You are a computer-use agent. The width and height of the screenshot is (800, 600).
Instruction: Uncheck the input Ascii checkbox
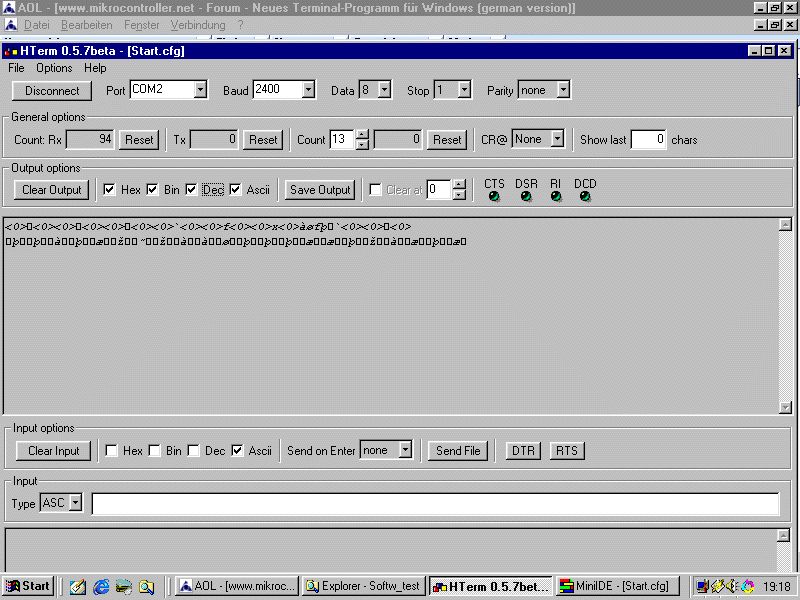click(x=237, y=451)
